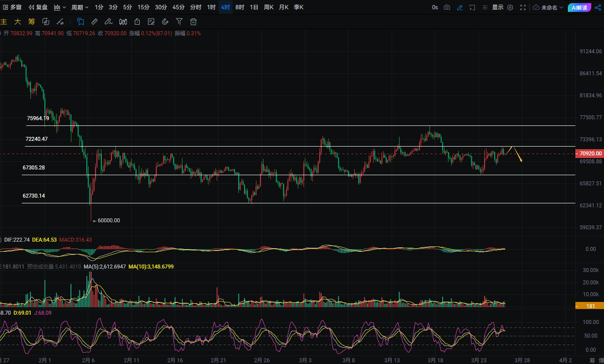Switch to the 1日 timeframe

254,7
